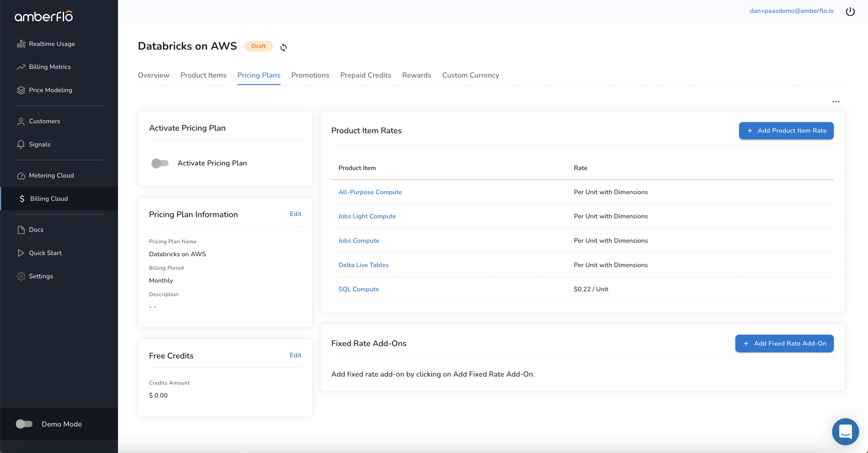868x453 pixels.
Task: Click the Settings gear icon in sidebar
Action: [x=21, y=276]
